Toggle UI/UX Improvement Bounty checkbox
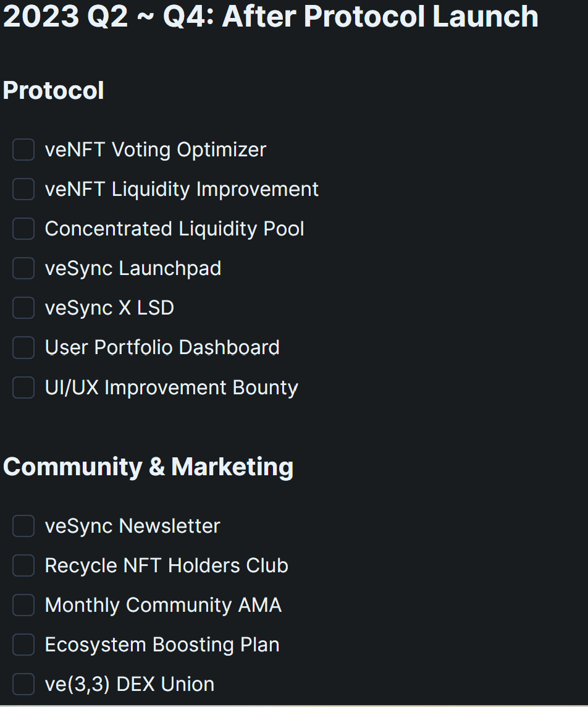The height and width of the screenshot is (707, 588). point(23,387)
